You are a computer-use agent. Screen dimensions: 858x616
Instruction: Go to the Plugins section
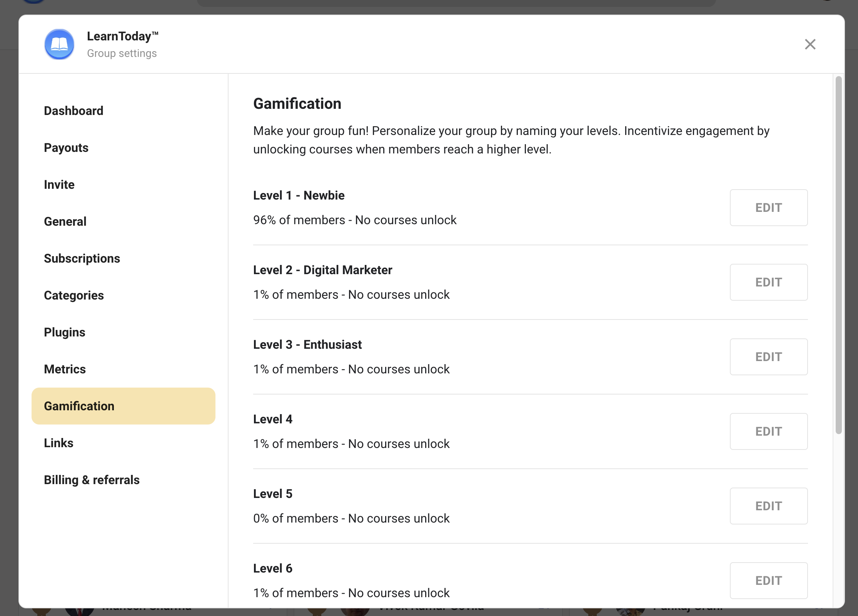(65, 332)
